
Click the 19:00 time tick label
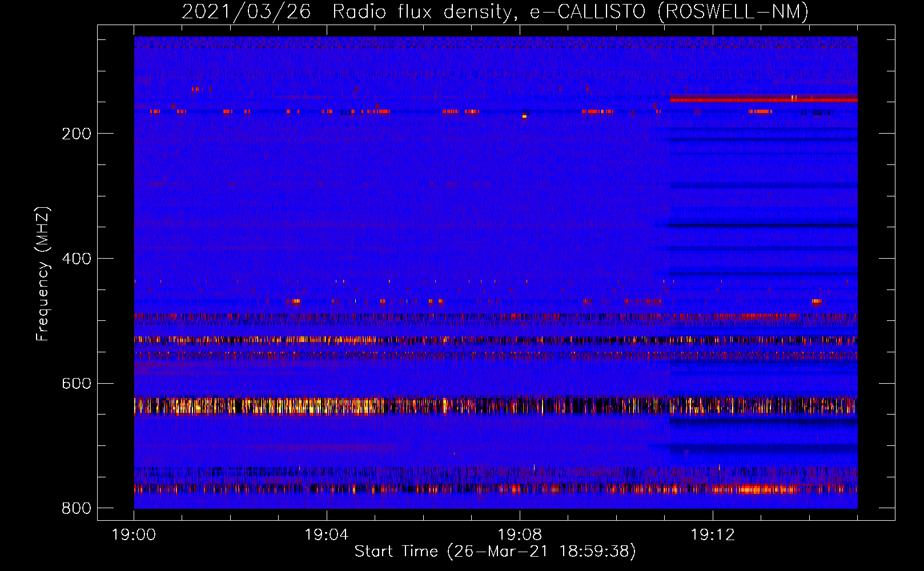coord(134,535)
